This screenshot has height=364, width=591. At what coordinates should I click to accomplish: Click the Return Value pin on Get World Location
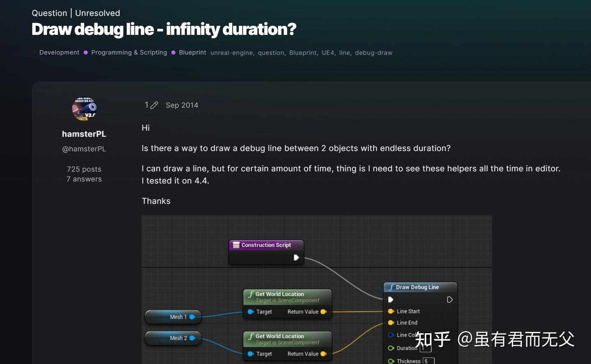pyautogui.click(x=324, y=311)
